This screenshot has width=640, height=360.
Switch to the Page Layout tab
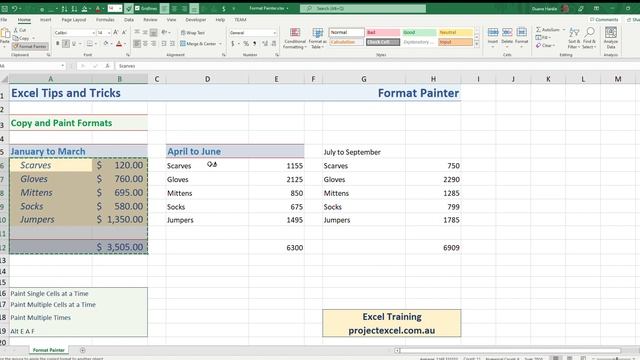pyautogui.click(x=73, y=20)
